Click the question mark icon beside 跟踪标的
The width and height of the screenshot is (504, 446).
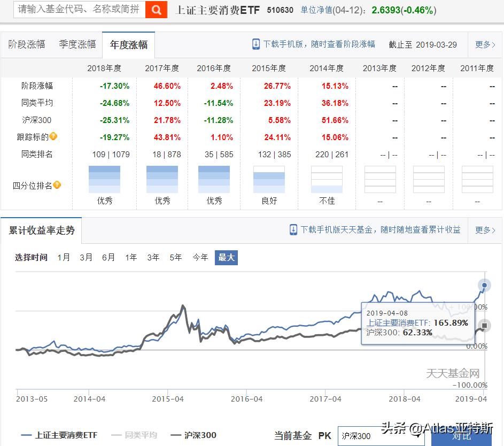(x=52, y=137)
